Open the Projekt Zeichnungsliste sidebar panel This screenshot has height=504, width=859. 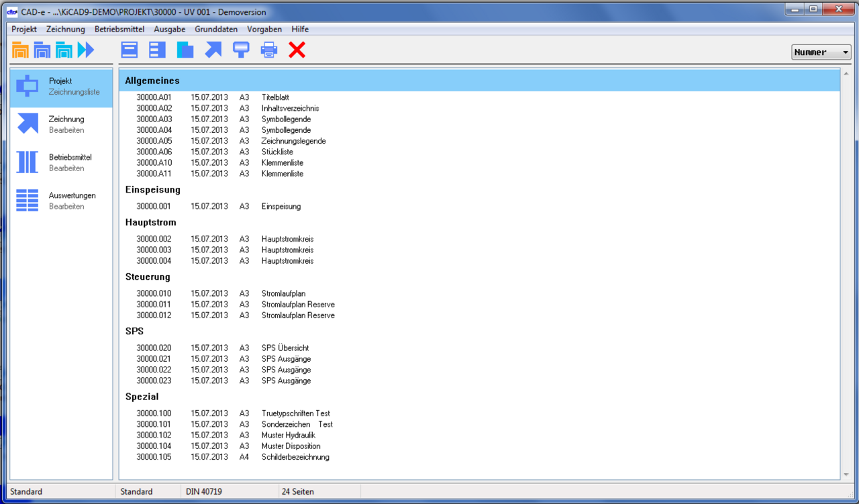point(61,88)
